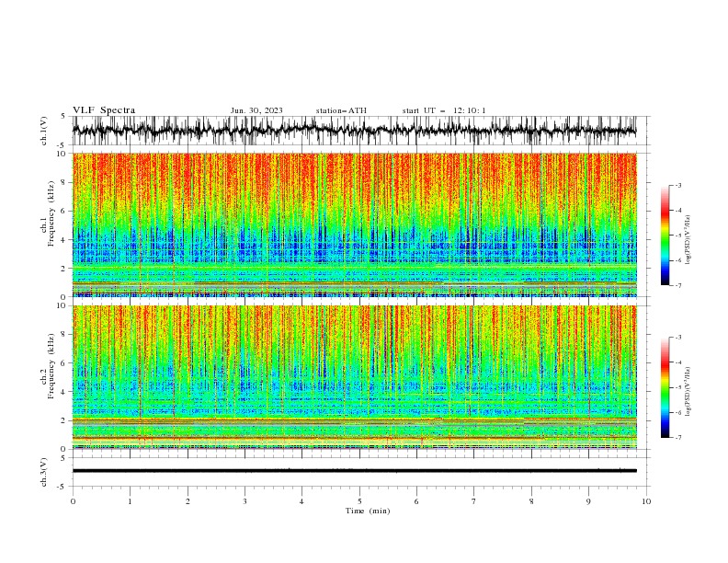The image size is (728, 563).
Task: Click ch.1 colorbar label 'log(PSD)(V²/Hz)'
Action: point(688,240)
